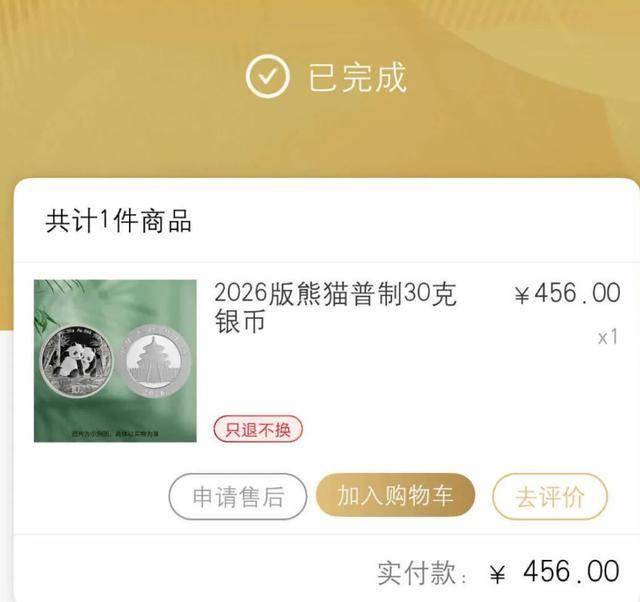Image resolution: width=640 pixels, height=602 pixels.
Task: Tap the 银币 second line of title
Action: [x=240, y=321]
